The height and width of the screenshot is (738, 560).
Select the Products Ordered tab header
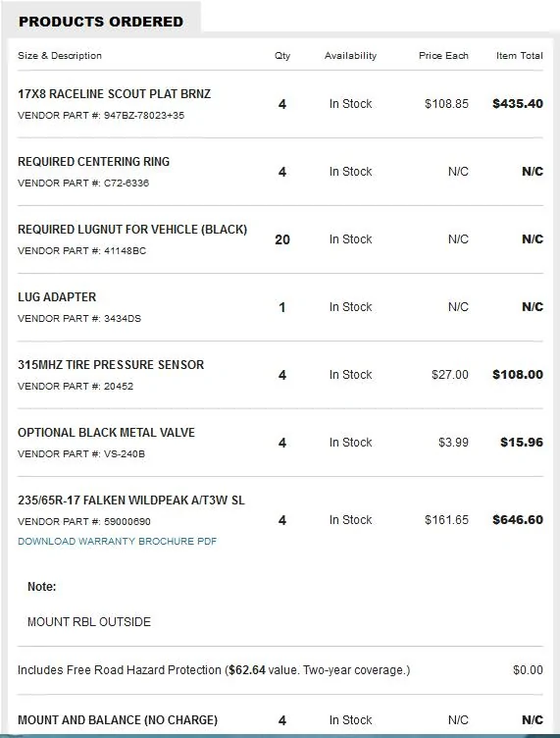tap(101, 22)
